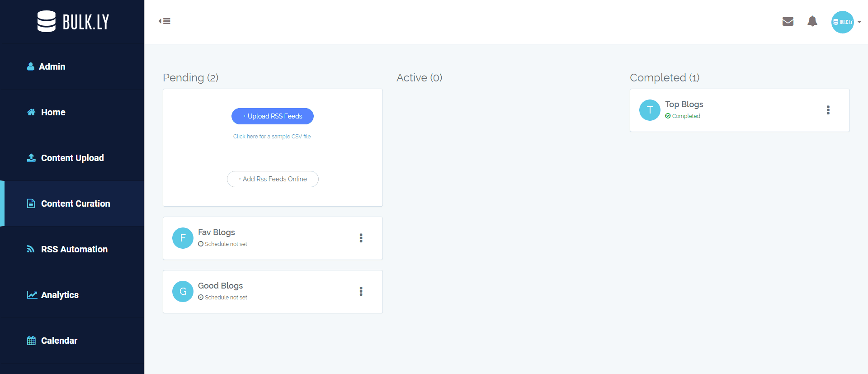The image size is (868, 374).
Task: Click the Content Upload tray icon
Action: pyautogui.click(x=31, y=158)
